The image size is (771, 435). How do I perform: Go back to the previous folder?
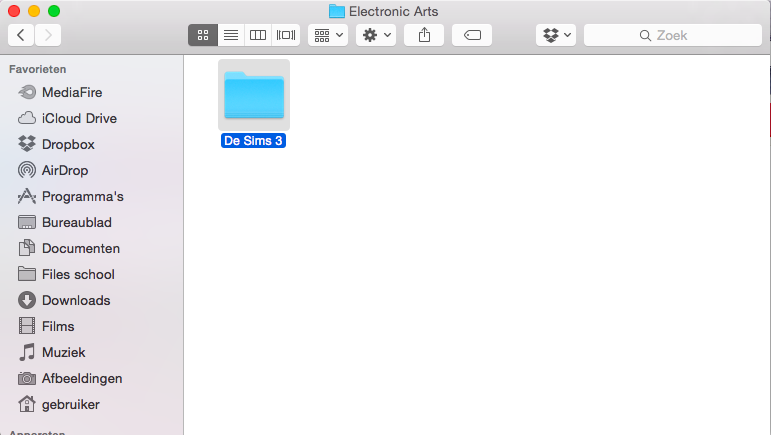pos(21,35)
